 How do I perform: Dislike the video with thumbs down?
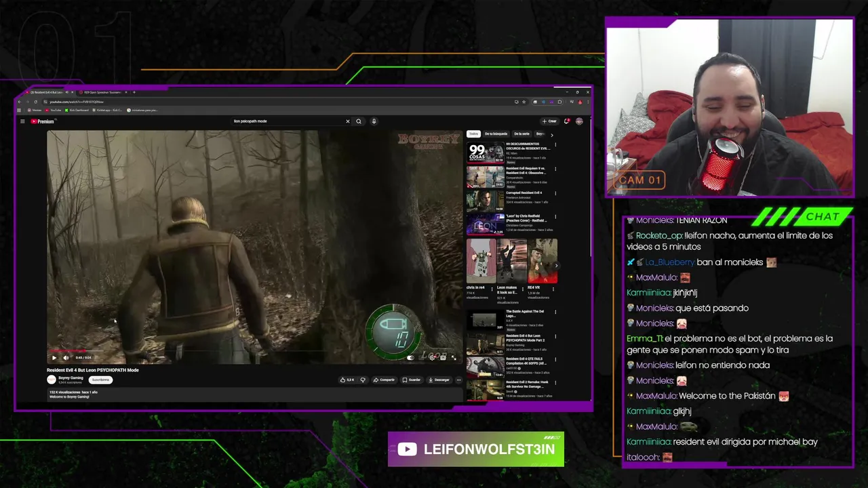(x=363, y=380)
